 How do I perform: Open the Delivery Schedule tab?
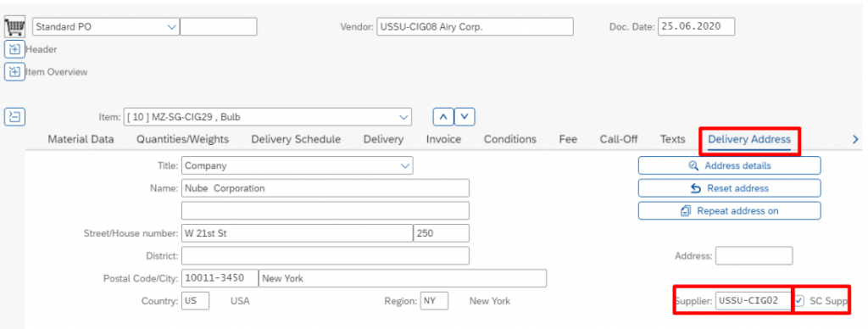296,140
